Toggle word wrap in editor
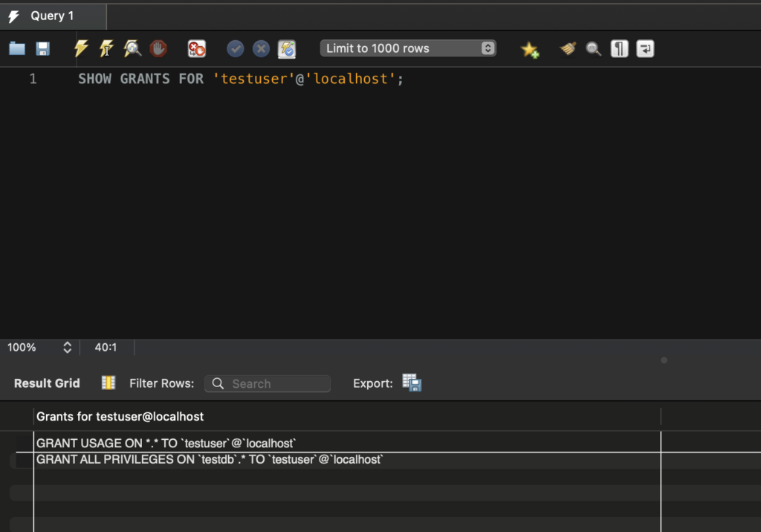This screenshot has height=532, width=761. tap(645, 49)
